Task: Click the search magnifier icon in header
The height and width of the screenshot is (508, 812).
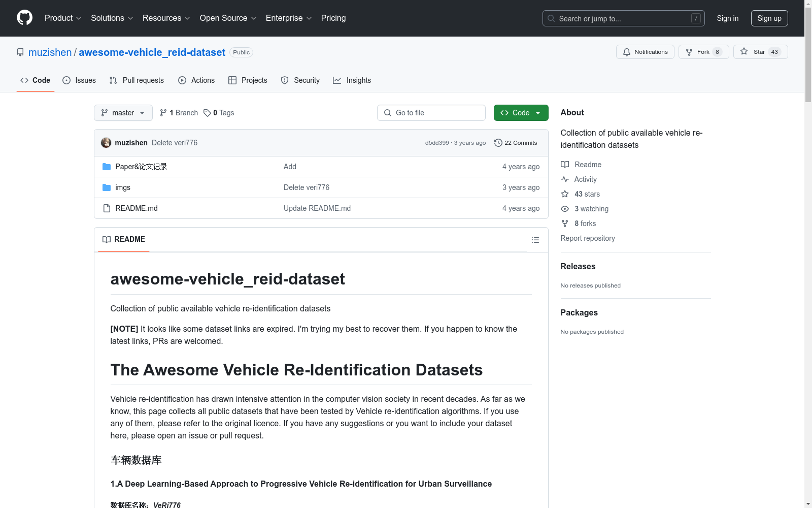Action: point(551,18)
